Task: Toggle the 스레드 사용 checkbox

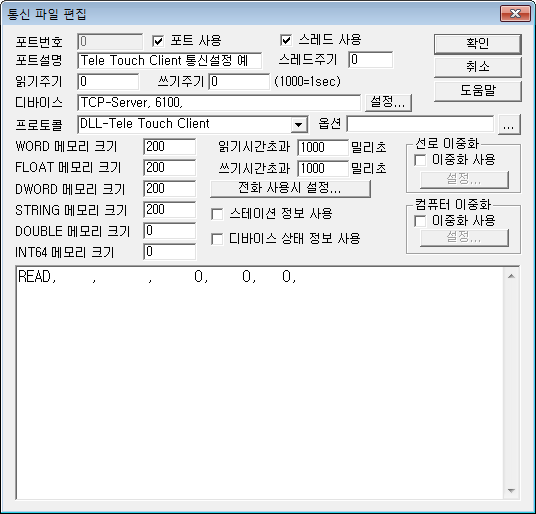Action: 286,40
